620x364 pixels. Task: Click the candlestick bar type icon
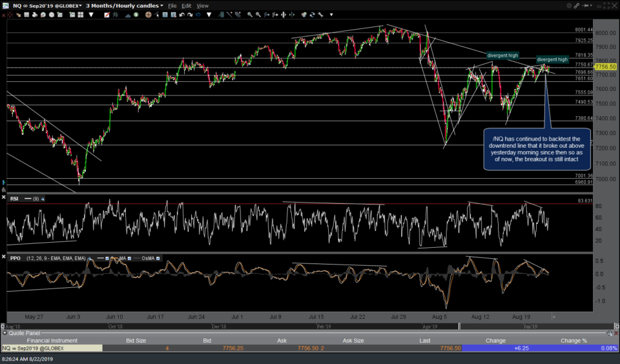[116, 15]
